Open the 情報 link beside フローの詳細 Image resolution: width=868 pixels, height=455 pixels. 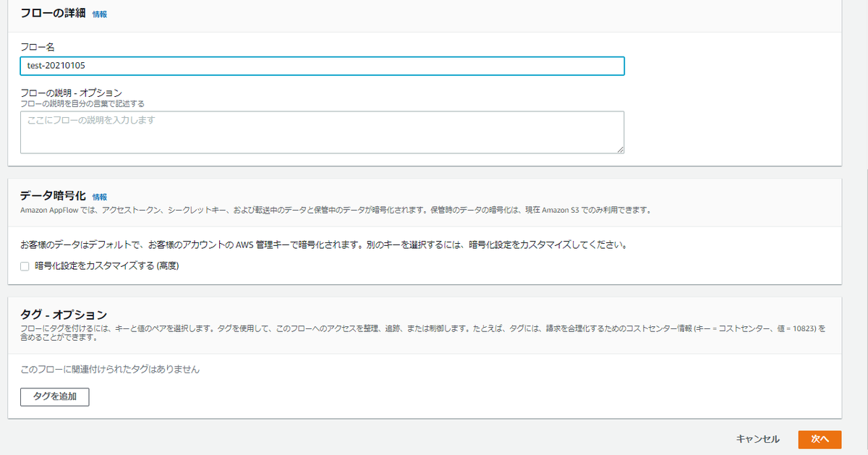tap(100, 13)
